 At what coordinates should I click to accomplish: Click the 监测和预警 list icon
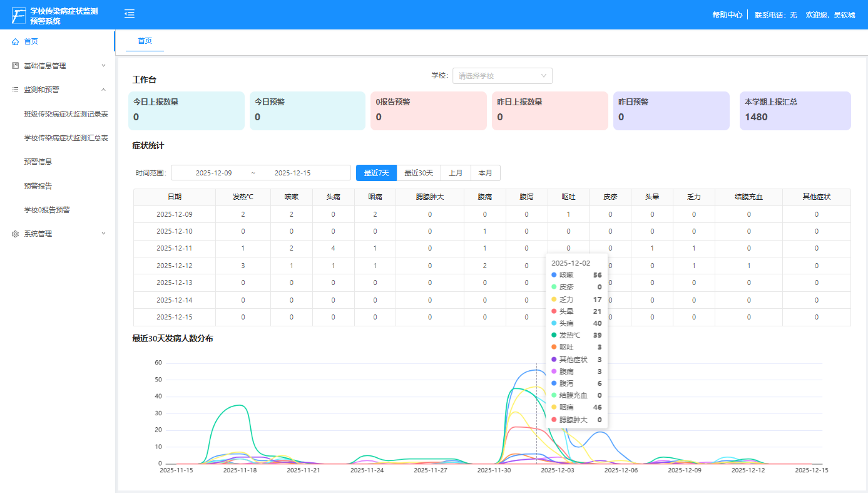(x=16, y=90)
